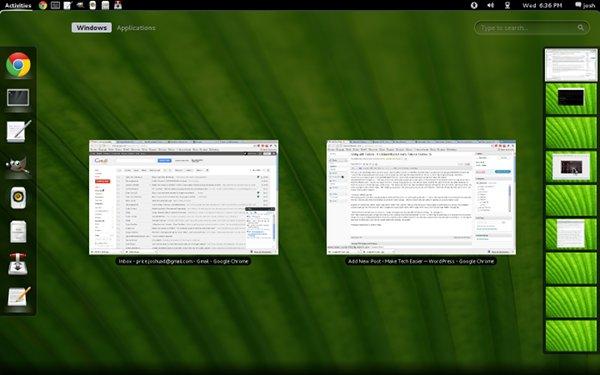Switch to the workspace with the black terminal window

[x=571, y=99]
